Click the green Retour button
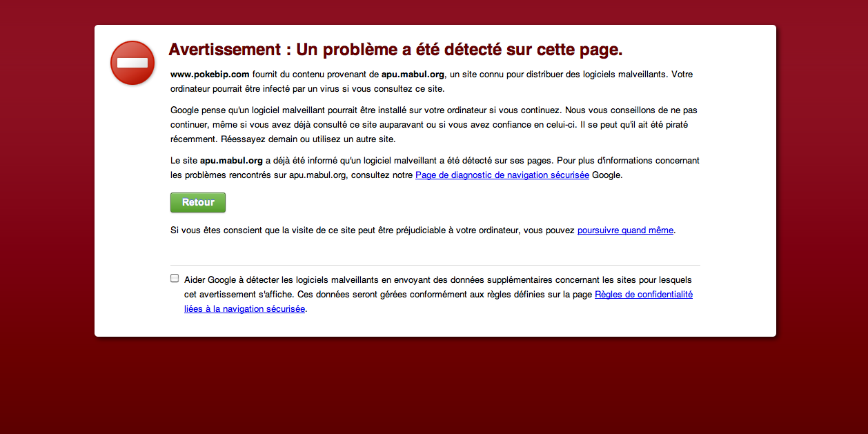This screenshot has width=868, height=434. (x=198, y=202)
